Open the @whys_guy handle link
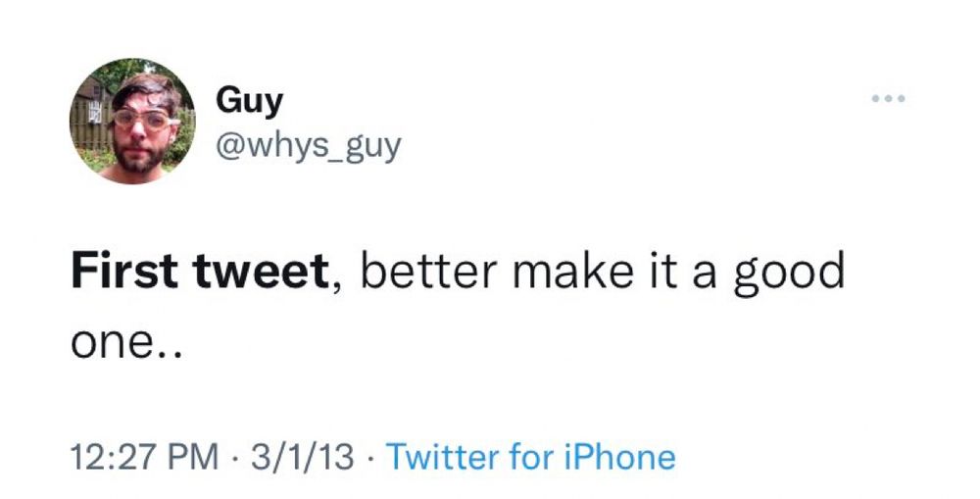The height and width of the screenshot is (499, 980). pos(308,147)
